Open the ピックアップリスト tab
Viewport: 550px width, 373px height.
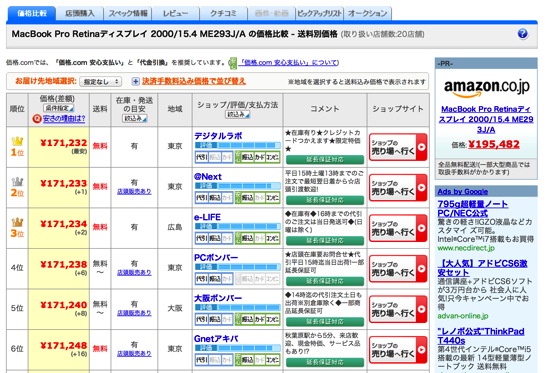[319, 13]
